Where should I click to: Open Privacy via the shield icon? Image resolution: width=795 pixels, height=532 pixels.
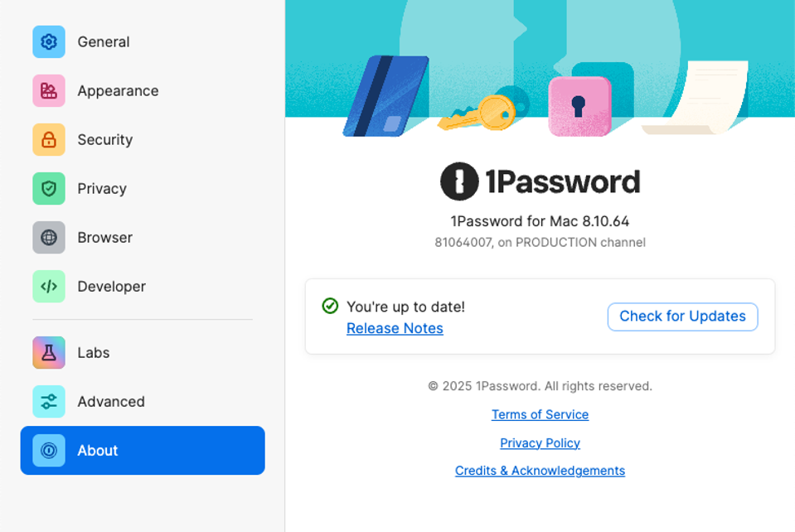[48, 188]
